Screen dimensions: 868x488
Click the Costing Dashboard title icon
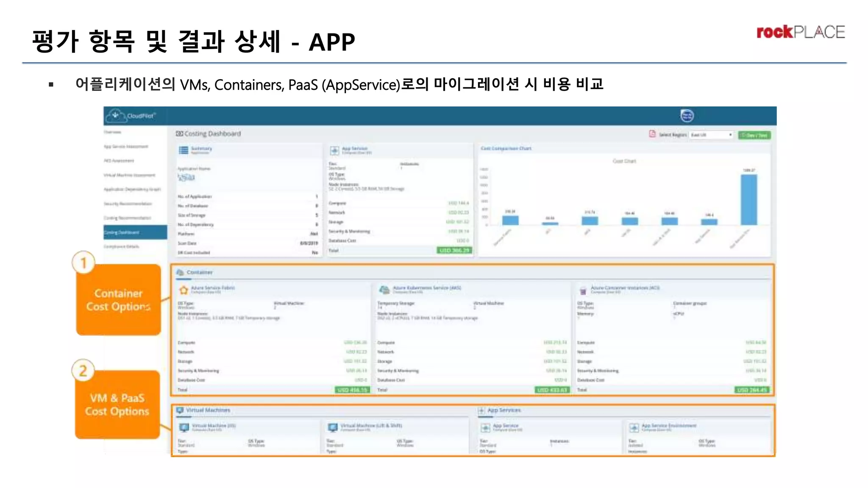pyautogui.click(x=180, y=133)
